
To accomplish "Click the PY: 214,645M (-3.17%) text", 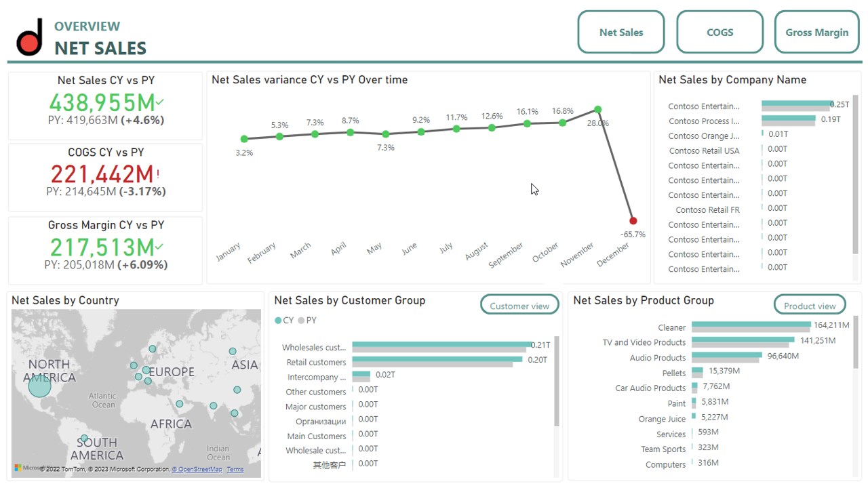I will (106, 192).
